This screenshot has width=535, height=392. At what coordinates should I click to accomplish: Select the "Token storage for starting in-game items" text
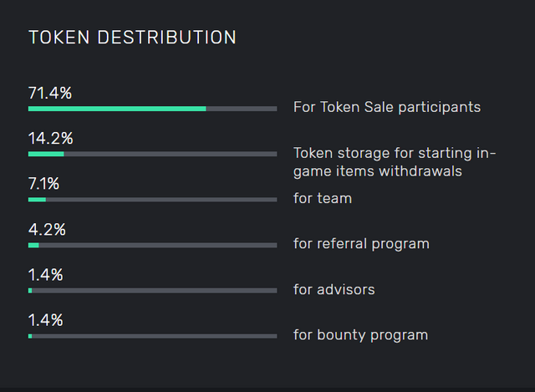point(395,162)
